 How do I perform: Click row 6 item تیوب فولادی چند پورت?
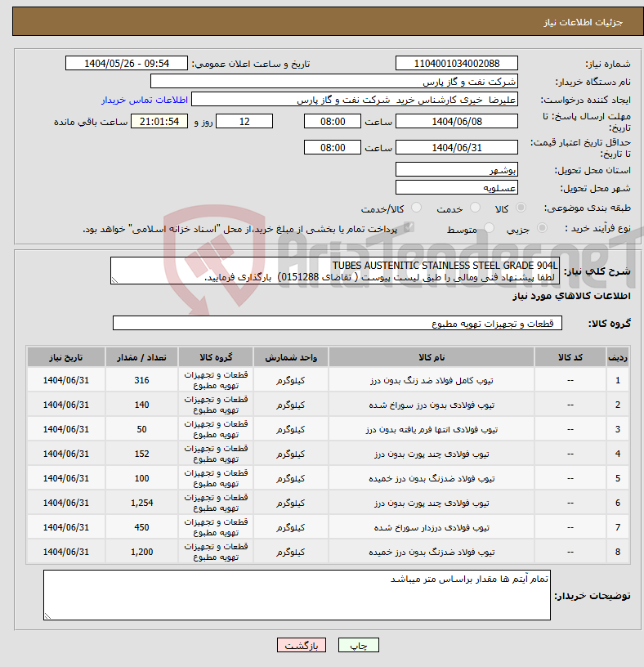[x=432, y=503]
